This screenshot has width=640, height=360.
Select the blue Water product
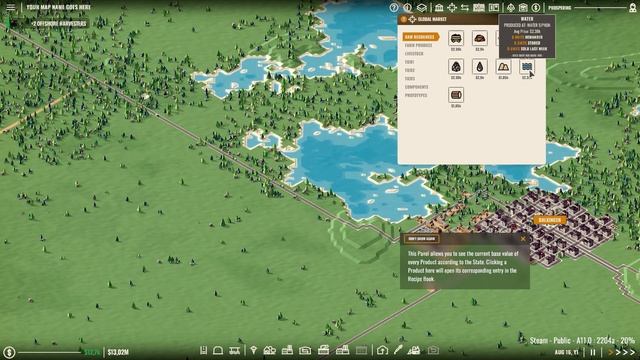(x=527, y=66)
